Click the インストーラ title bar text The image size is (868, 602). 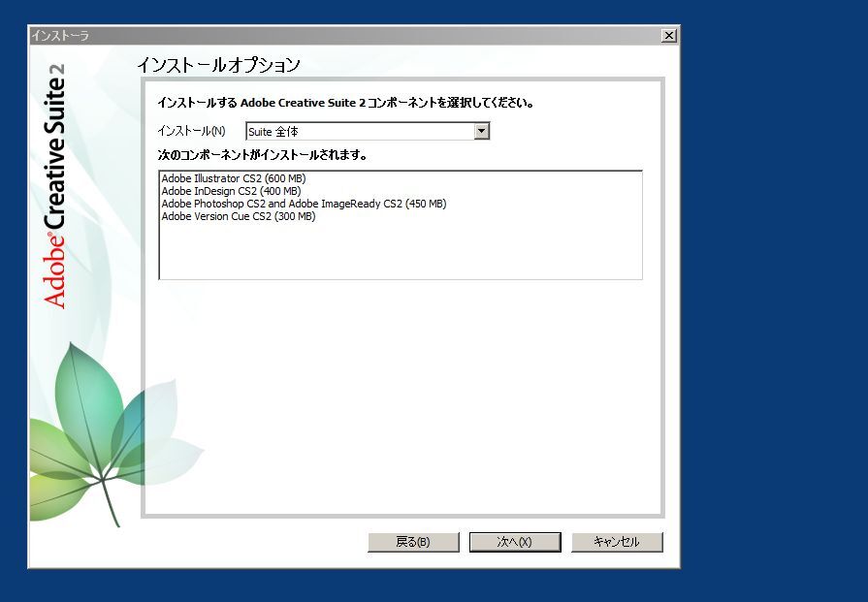click(60, 36)
